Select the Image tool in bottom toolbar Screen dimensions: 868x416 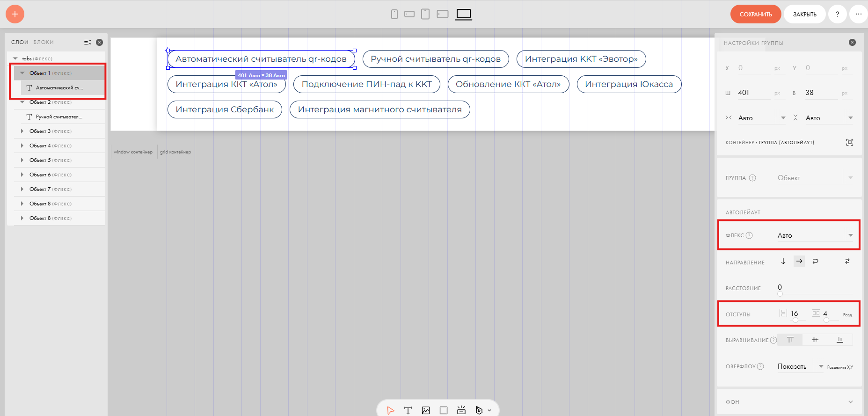point(426,410)
